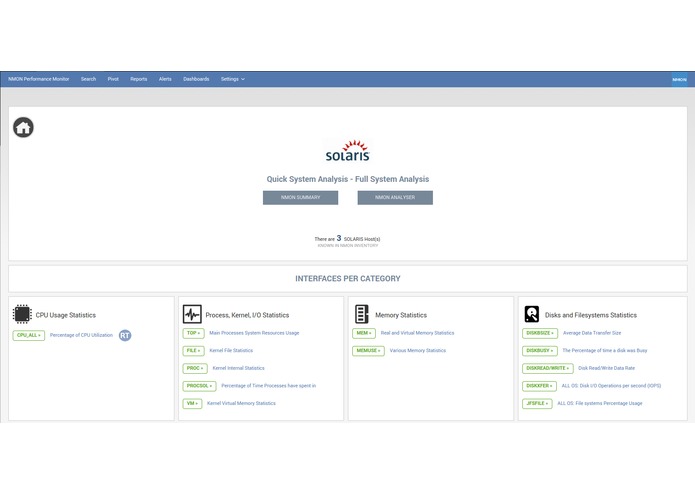Open the VM dropdown
The width and height of the screenshot is (695, 494).
coord(192,404)
